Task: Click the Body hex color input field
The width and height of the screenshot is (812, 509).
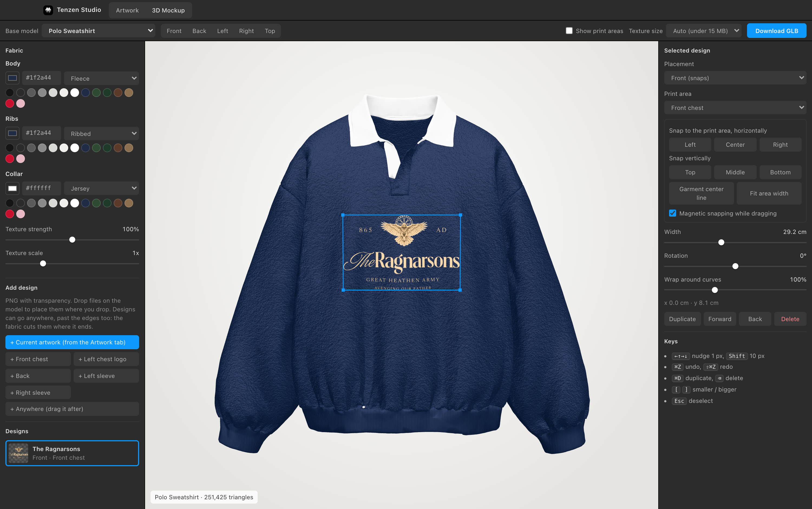Action: [41, 78]
